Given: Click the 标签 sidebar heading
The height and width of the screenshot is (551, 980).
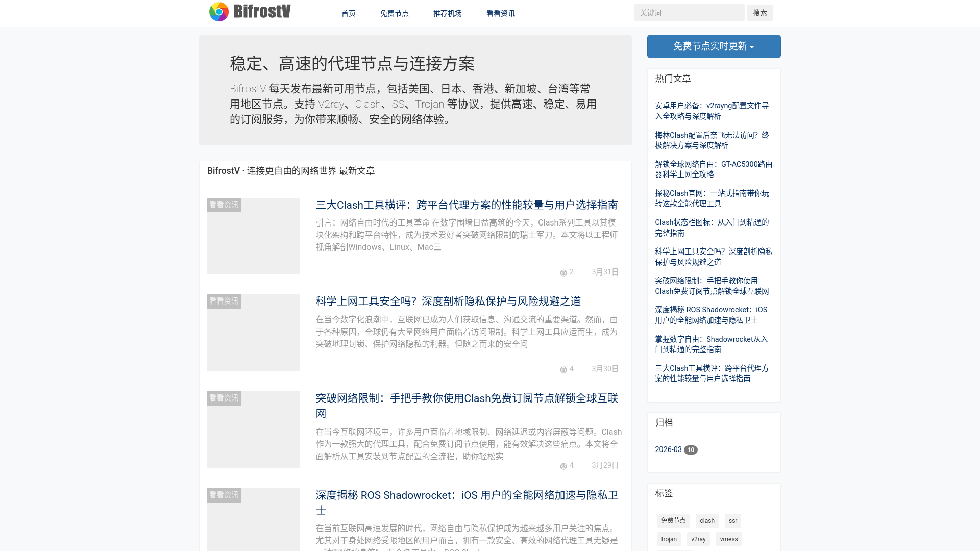Looking at the screenshot, I should tap(664, 493).
